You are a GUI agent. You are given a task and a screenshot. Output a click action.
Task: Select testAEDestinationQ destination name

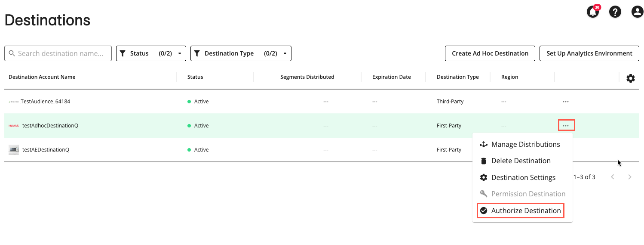(x=46, y=150)
